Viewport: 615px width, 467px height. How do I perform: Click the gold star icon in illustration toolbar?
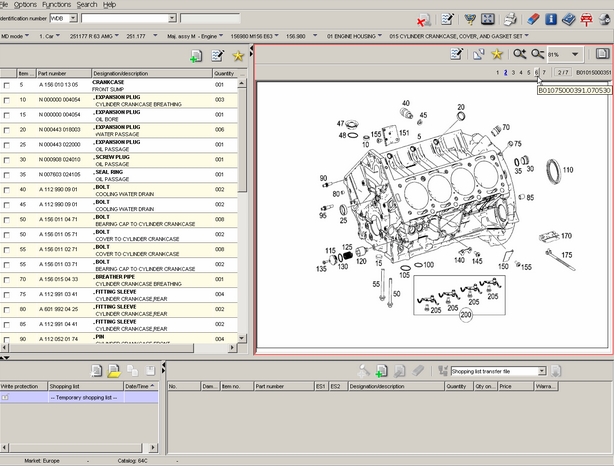497,54
